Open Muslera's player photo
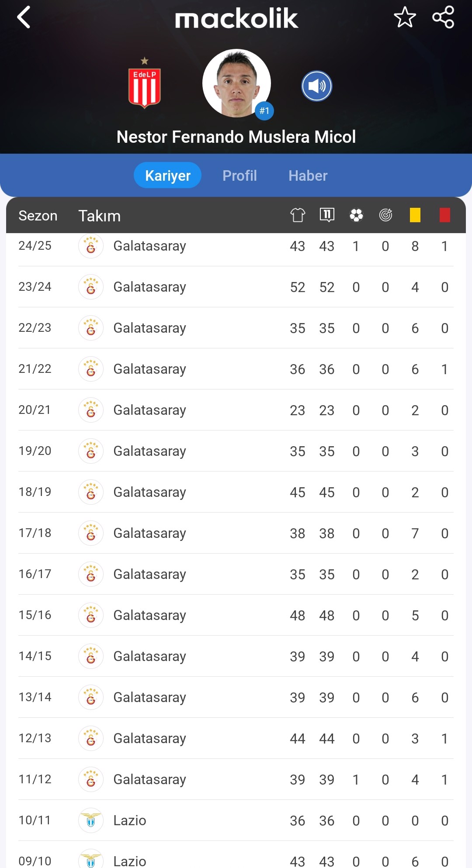The width and height of the screenshot is (472, 868). pos(236,83)
